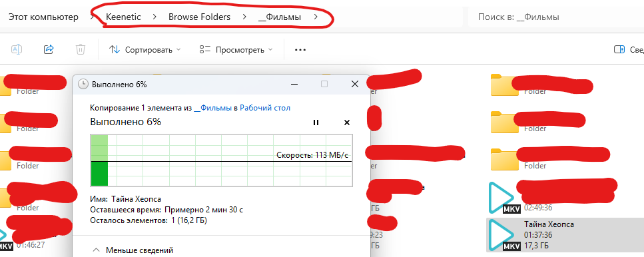Image resolution: width=644 pixels, height=257 pixels.
Task: Open the Рабочий стол destination link
Action: point(265,108)
